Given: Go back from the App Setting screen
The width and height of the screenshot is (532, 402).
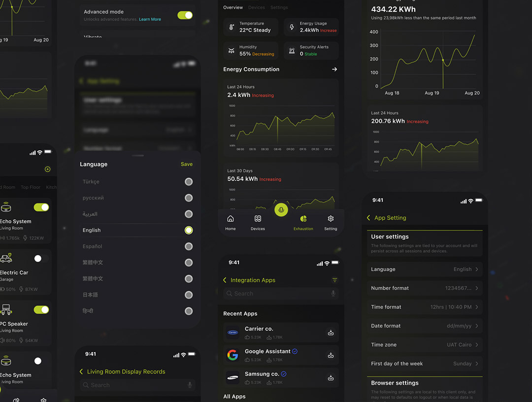Looking at the screenshot, I should pos(368,218).
